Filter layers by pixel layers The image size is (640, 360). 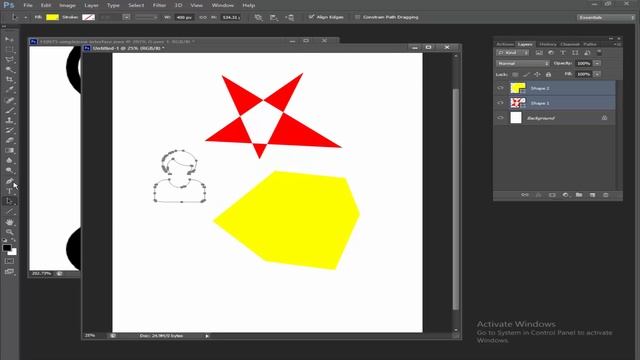click(x=539, y=53)
